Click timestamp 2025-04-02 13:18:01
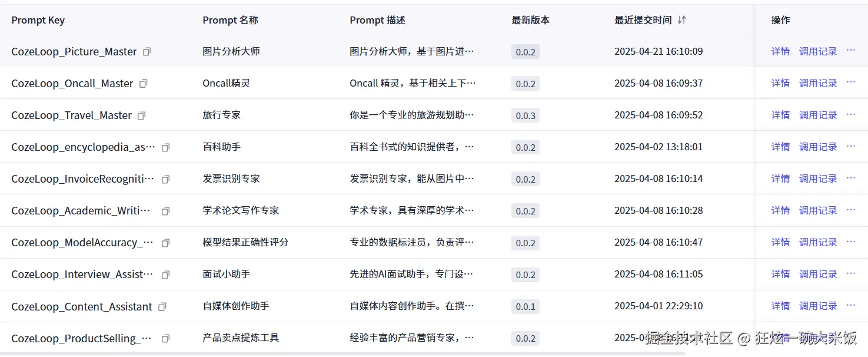 659,147
